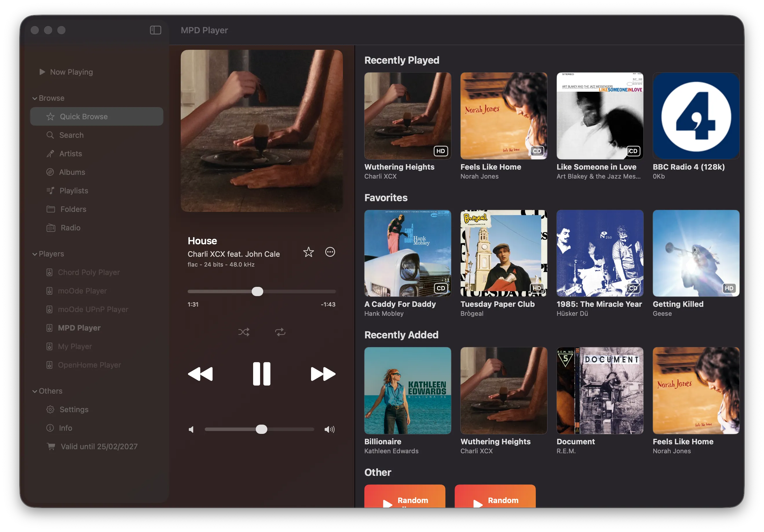Click the sidebar toggle icon

(x=156, y=30)
